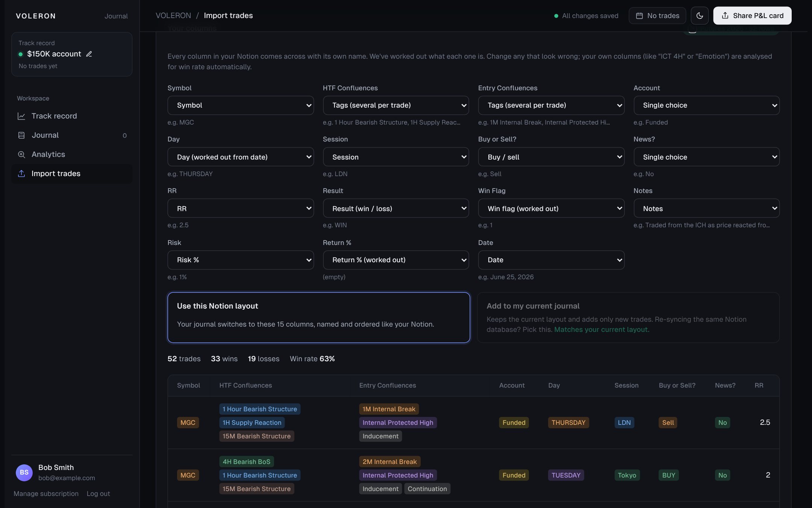
Task: Go to Track record in the sidebar
Action: click(x=72, y=116)
